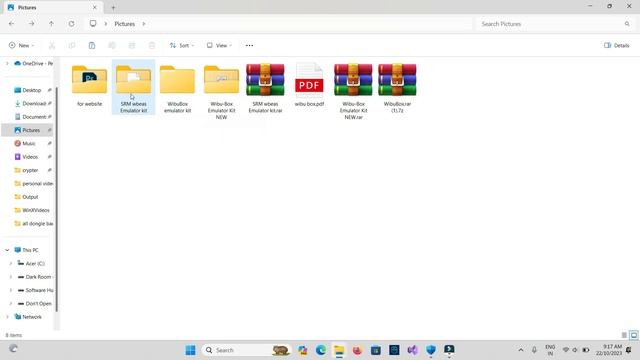Close the Pictures tab
Viewport: 640px width, 360px height.
pos(95,7)
